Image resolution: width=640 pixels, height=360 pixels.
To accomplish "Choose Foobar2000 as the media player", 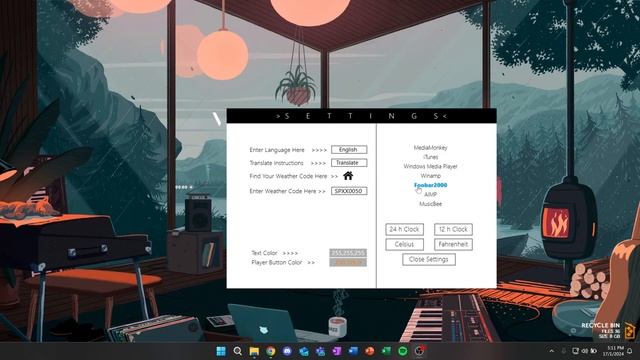I will tap(430, 185).
